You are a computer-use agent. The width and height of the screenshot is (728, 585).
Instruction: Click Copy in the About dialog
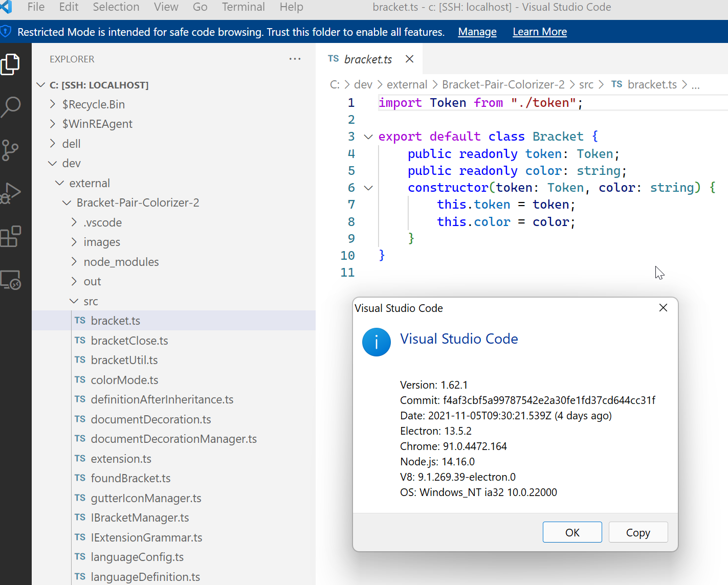tap(638, 532)
